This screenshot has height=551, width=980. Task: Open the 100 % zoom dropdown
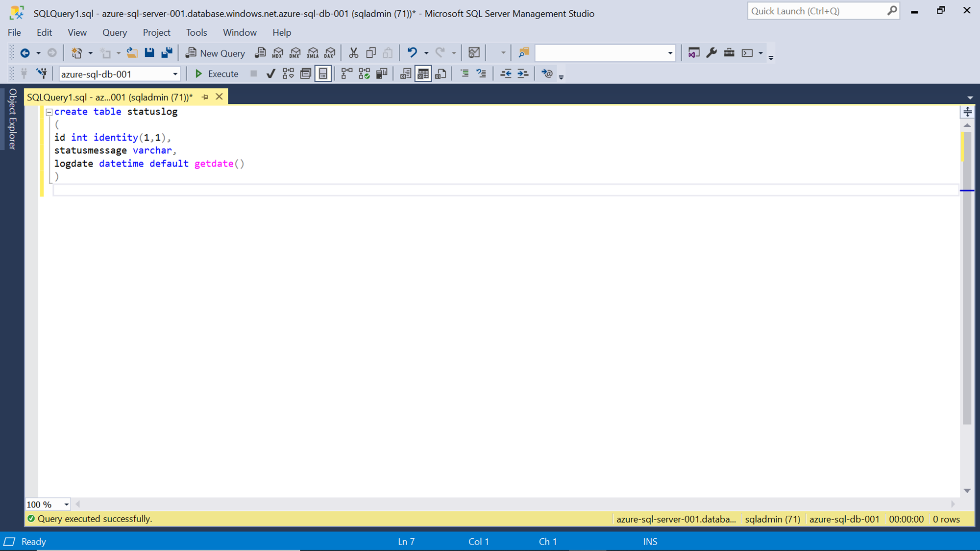click(66, 504)
